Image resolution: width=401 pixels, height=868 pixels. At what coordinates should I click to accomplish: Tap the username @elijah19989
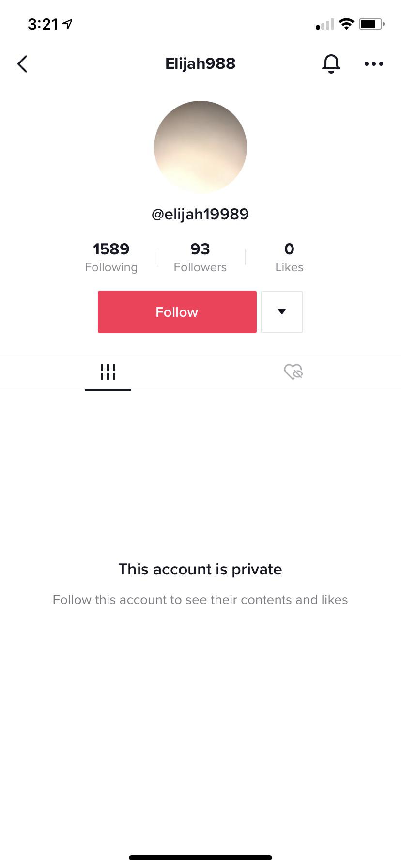pyautogui.click(x=200, y=214)
